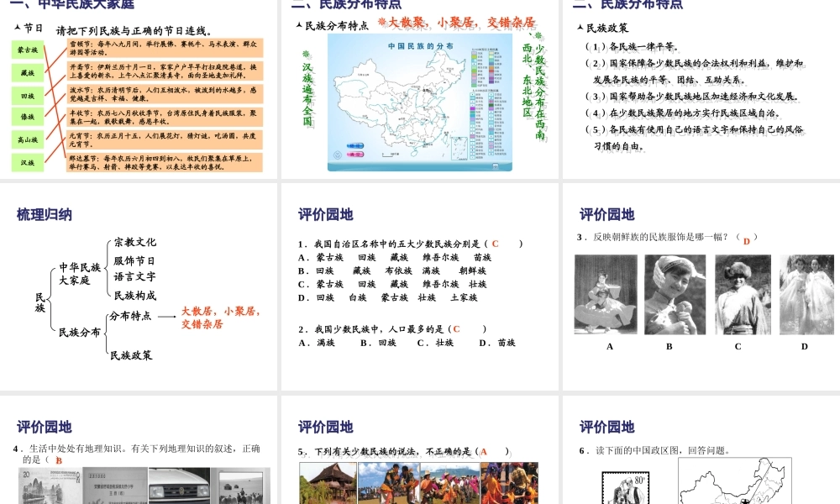
Task: Click 分布特点 in the outline diagram
Action: tap(131, 316)
